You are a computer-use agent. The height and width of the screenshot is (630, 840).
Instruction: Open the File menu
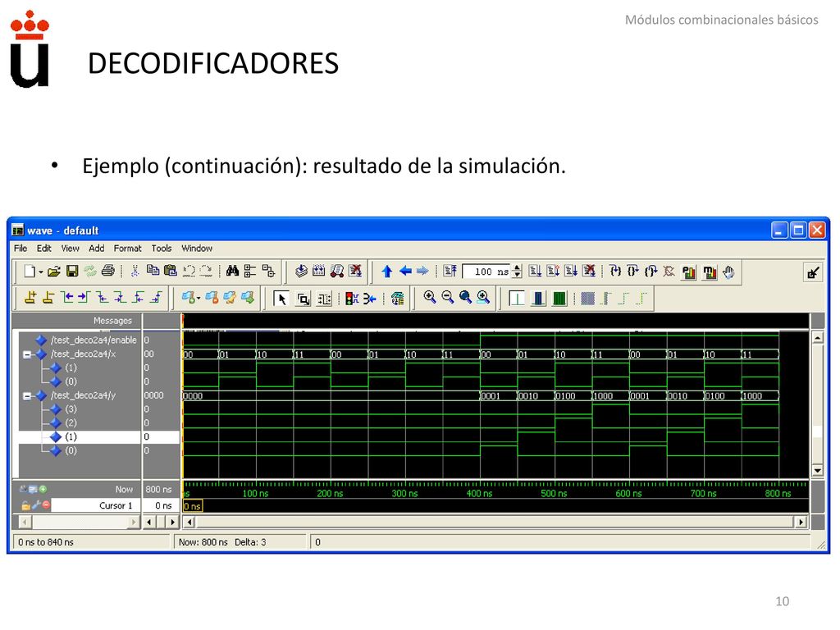tap(21, 248)
